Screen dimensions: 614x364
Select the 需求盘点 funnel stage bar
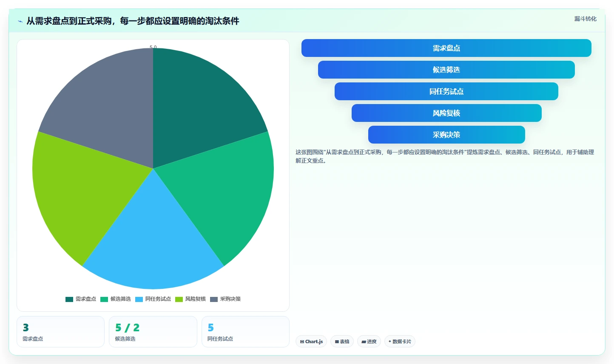tap(446, 48)
